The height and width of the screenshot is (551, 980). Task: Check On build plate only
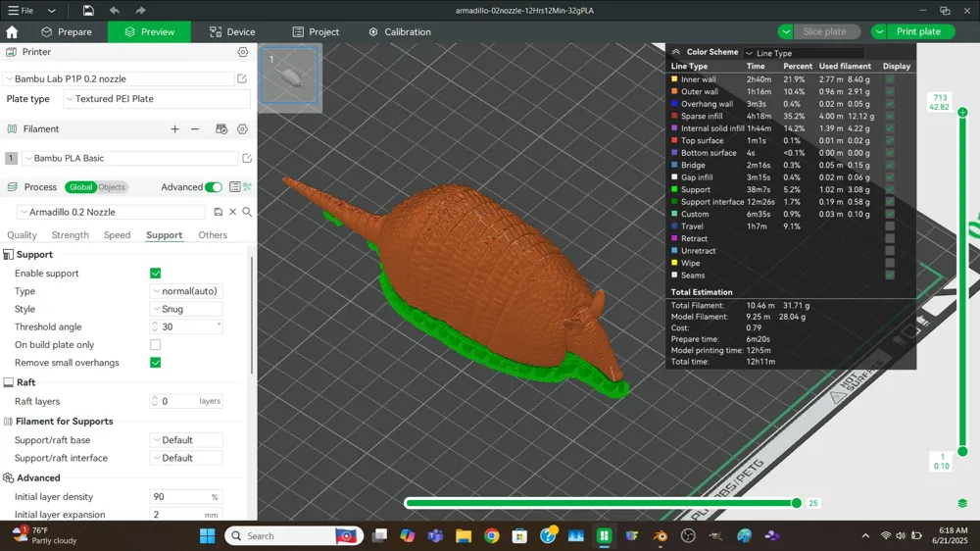156,344
